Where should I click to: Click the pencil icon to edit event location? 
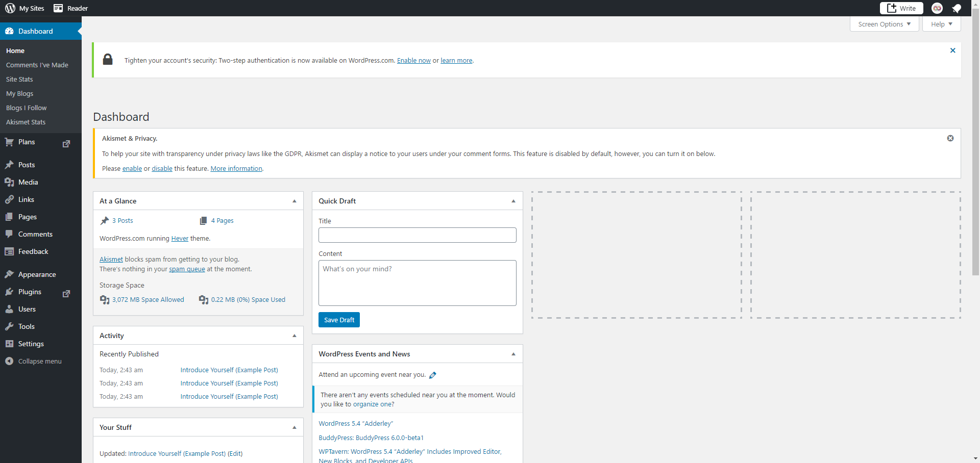point(433,375)
